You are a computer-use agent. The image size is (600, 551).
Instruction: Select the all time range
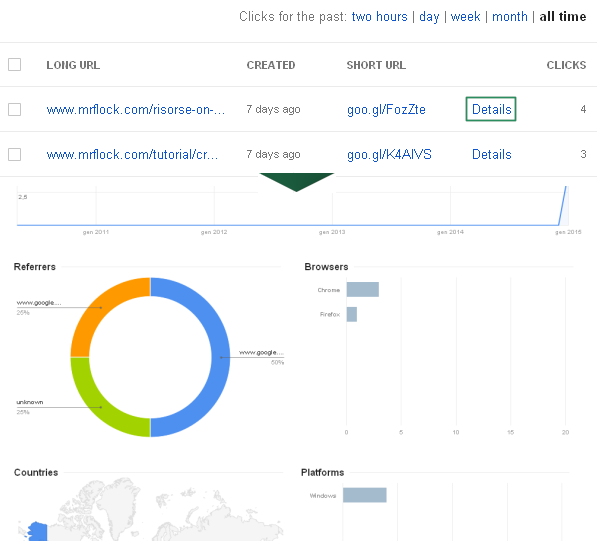click(x=563, y=17)
